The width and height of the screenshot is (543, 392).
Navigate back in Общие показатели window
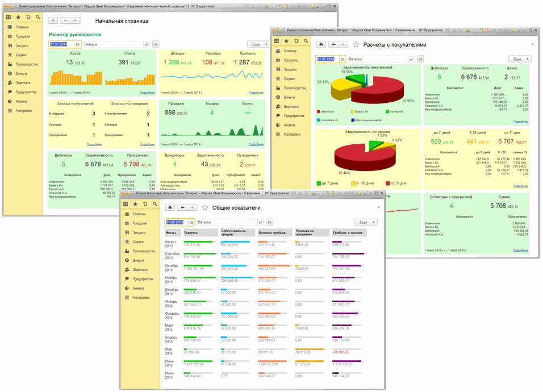pyautogui.click(x=182, y=207)
